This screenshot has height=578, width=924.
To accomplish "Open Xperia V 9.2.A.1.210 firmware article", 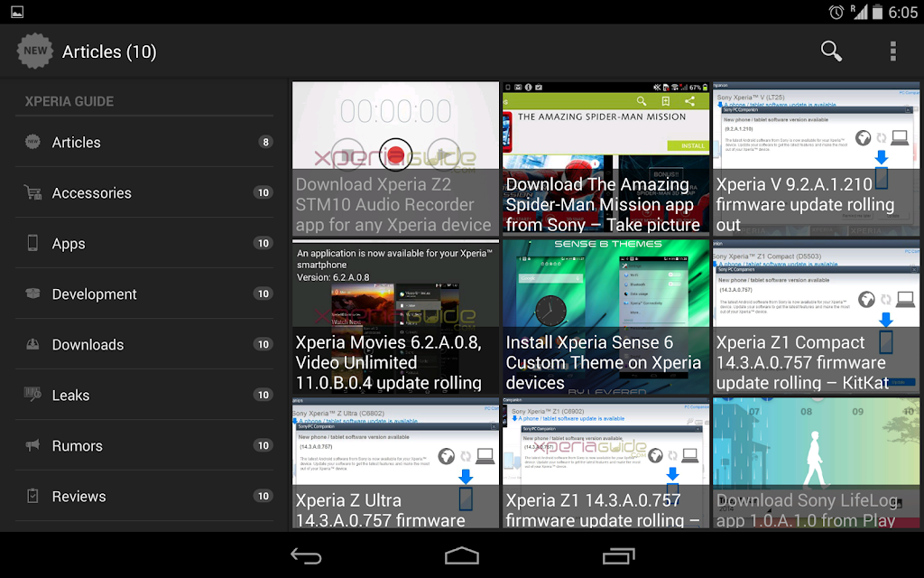I will (816, 159).
